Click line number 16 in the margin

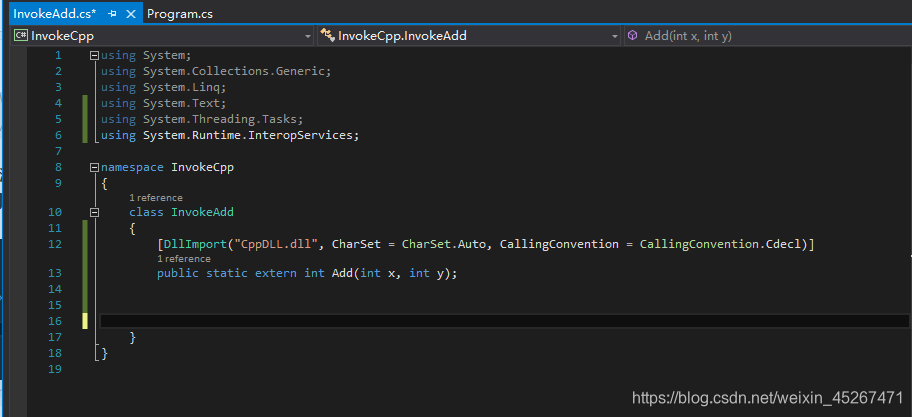click(55, 321)
